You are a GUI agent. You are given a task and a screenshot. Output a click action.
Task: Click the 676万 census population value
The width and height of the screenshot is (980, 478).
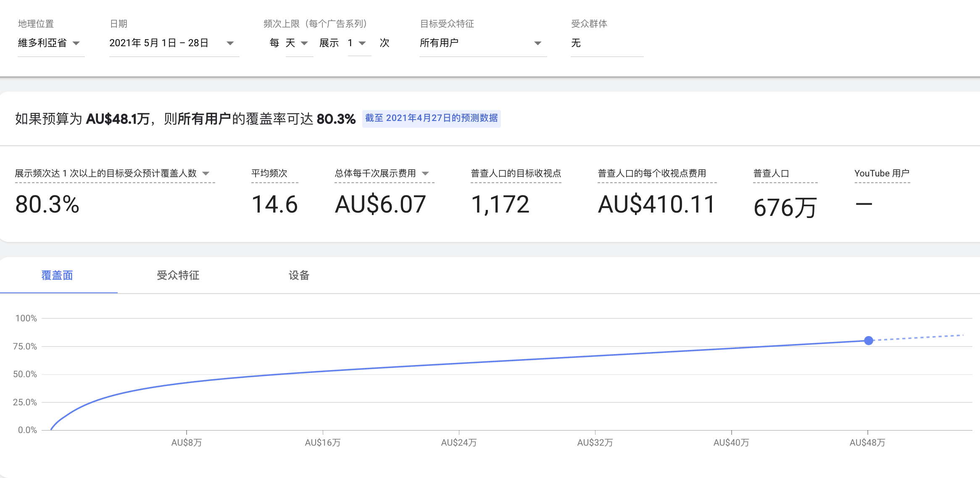pyautogui.click(x=785, y=207)
